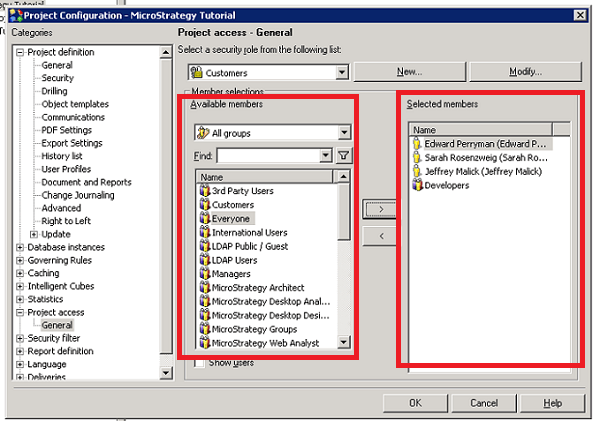
Task: Click Categories tree scroll-up arrow
Action: click(x=166, y=52)
